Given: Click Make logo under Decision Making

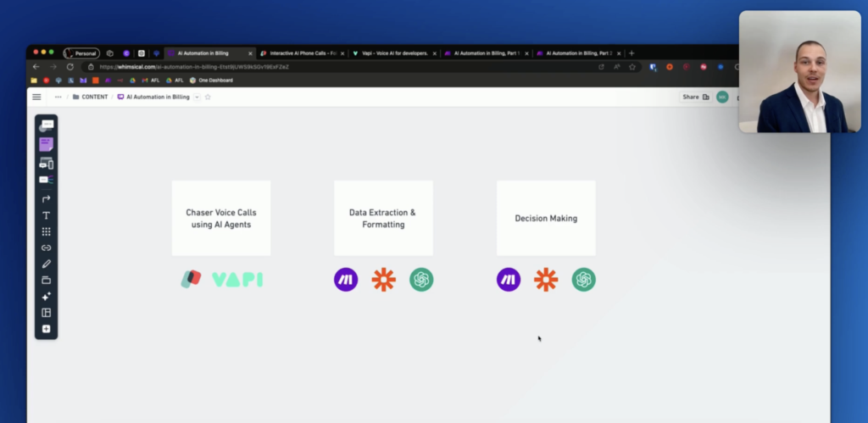Looking at the screenshot, I should pyautogui.click(x=509, y=280).
